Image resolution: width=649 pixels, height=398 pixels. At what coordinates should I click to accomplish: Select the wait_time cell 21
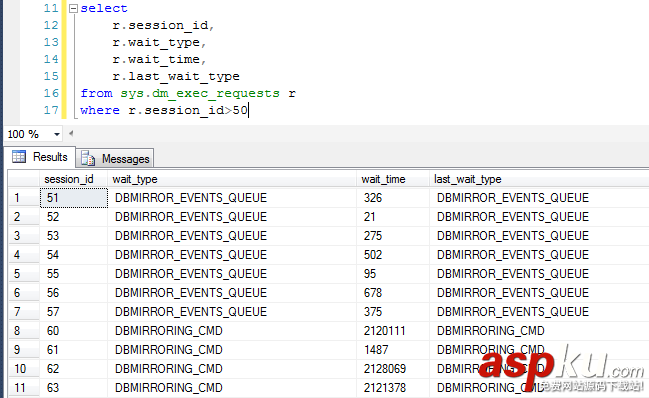point(393,217)
